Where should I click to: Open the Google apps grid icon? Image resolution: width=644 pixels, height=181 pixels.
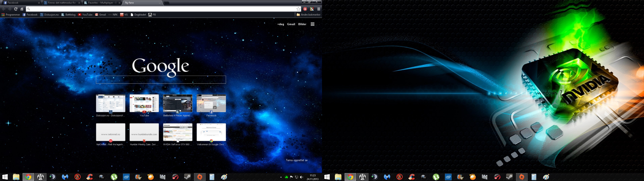(312, 24)
